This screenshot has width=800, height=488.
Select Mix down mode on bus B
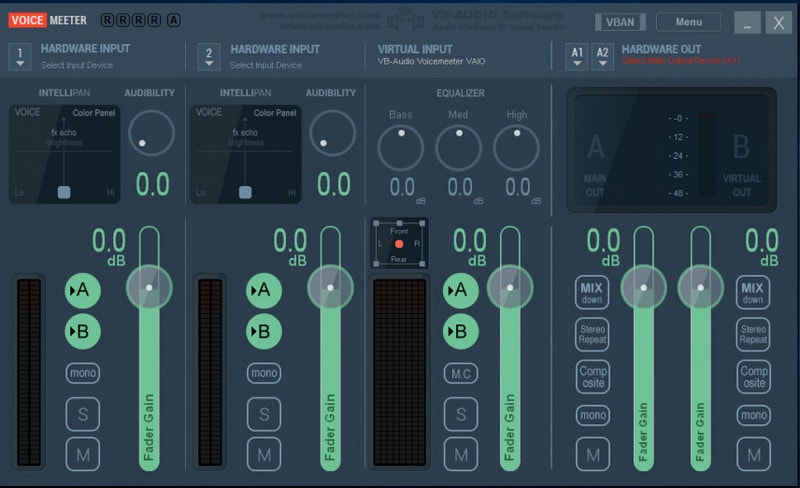coord(753,292)
